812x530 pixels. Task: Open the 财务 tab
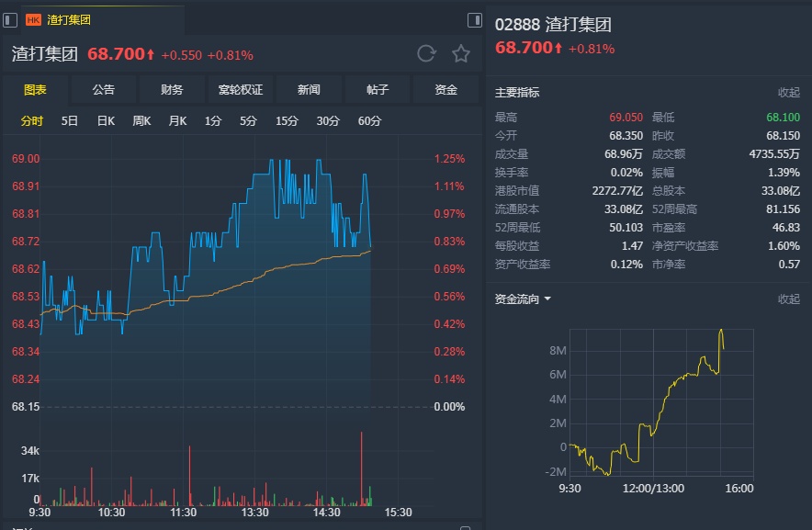172,90
